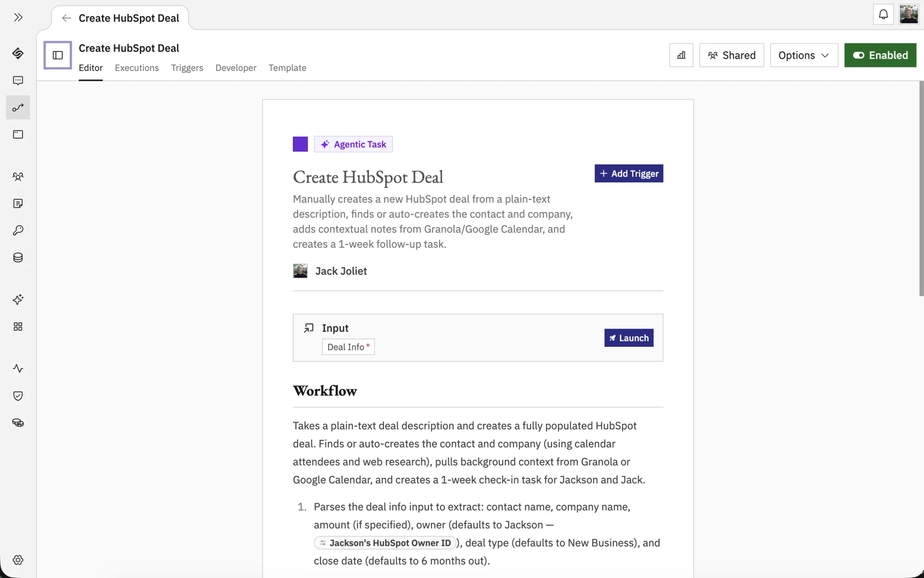Screen dimensions: 924x578
Task: Click the Input section arrow icon
Action: [309, 328]
